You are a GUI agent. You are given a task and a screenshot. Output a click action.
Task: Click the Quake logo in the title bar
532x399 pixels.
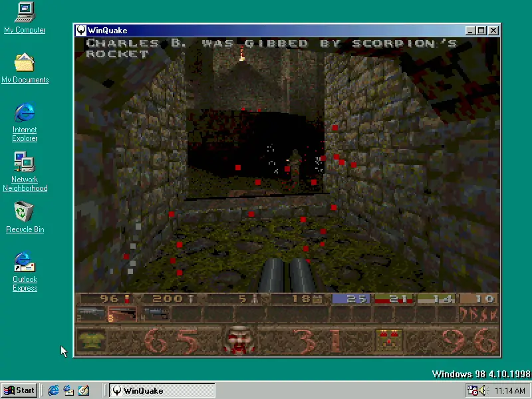click(80, 31)
